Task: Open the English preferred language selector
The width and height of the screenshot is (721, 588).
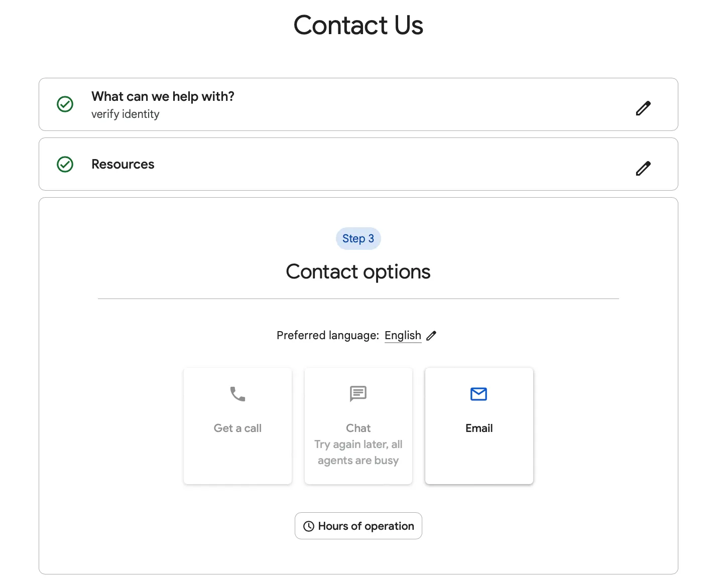Action: coord(403,335)
